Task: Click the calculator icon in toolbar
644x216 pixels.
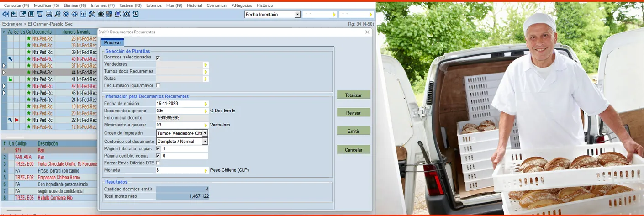Action: pos(109,14)
